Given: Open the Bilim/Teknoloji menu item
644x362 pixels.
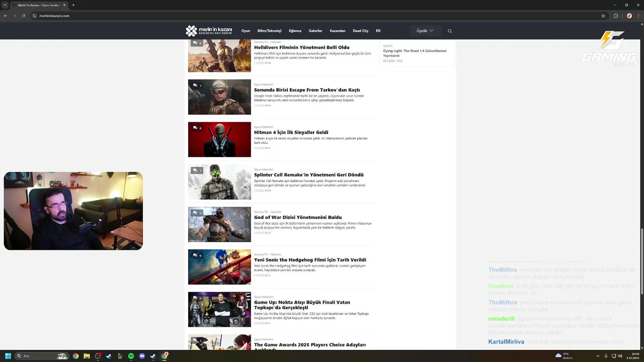Looking at the screenshot, I should [269, 31].
